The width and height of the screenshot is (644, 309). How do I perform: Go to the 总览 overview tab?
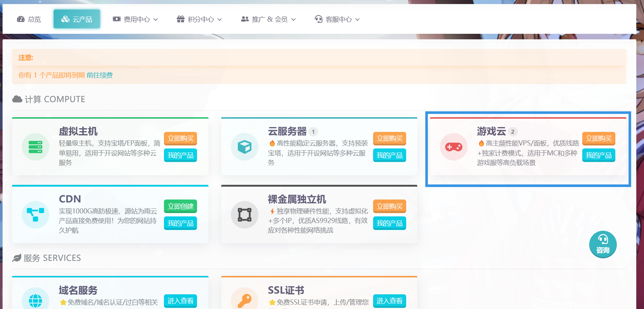click(x=29, y=19)
